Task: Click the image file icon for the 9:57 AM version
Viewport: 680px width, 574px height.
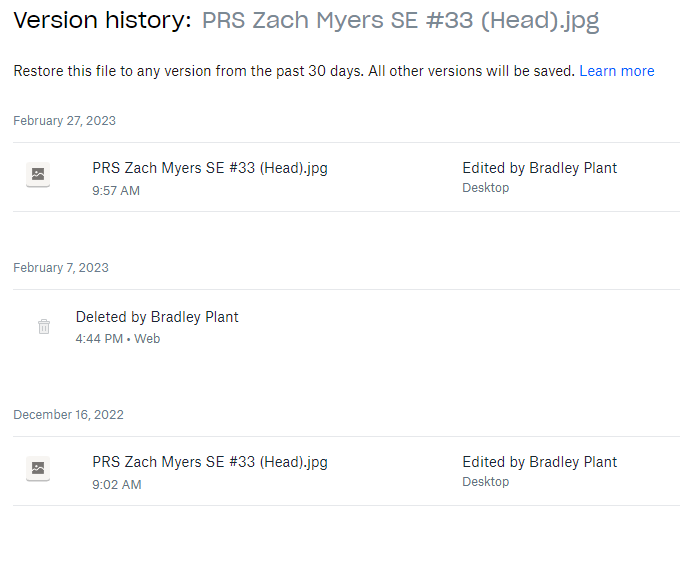Action: (38, 175)
